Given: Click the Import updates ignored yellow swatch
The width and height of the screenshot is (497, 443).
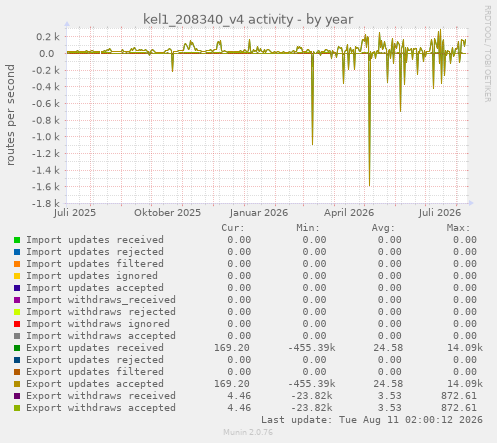Looking at the screenshot, I should tap(17, 276).
